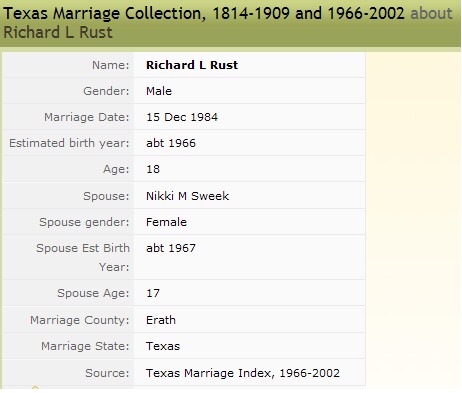Click the Marriage State value Texas
The height and width of the screenshot is (393, 462).
[x=163, y=346]
